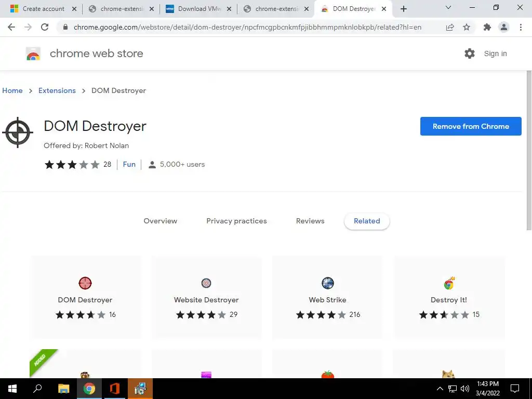Open File Explorer from taskbar

pyautogui.click(x=63, y=389)
